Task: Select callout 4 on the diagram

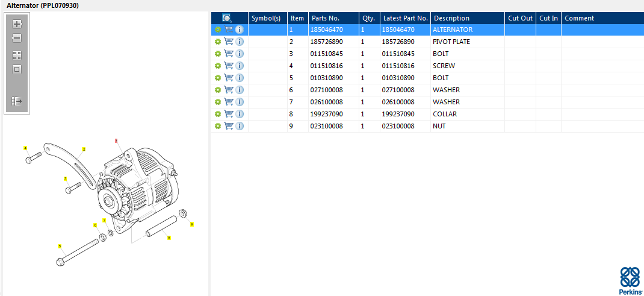Action: [x=25, y=148]
